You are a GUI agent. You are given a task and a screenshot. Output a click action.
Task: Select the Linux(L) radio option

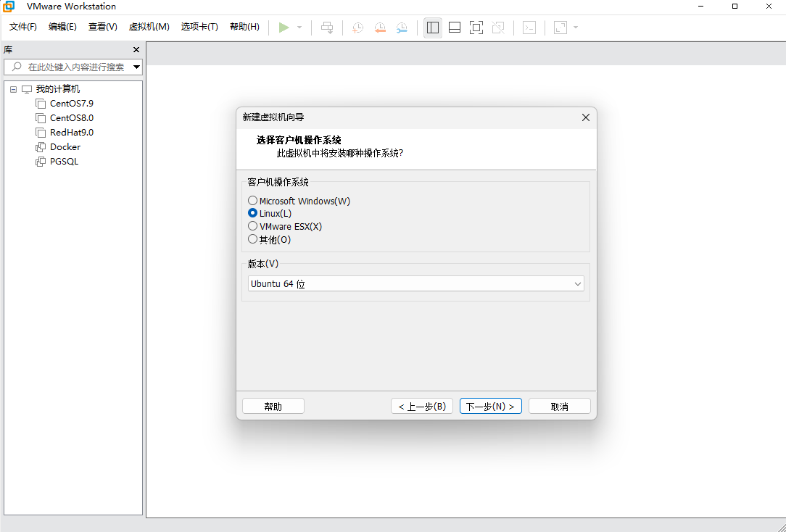click(x=270, y=213)
